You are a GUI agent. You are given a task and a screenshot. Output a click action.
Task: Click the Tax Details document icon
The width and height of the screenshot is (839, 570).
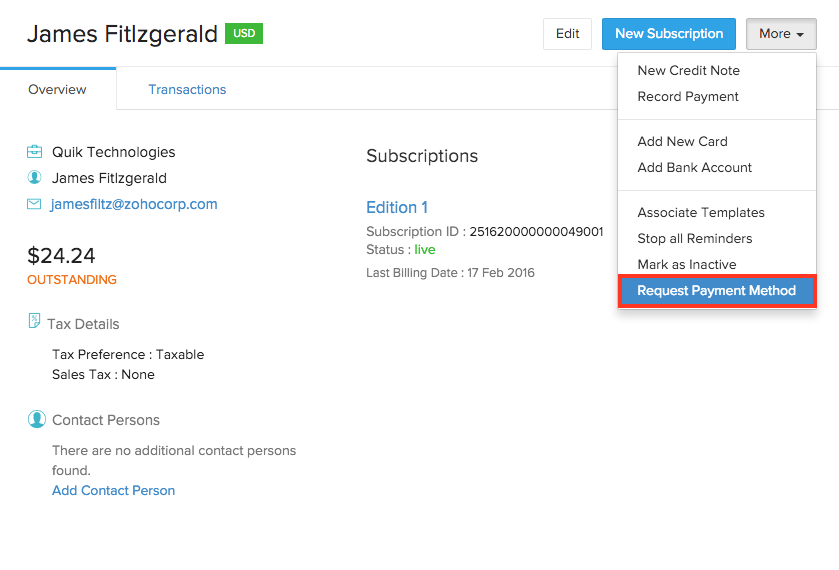coord(35,323)
